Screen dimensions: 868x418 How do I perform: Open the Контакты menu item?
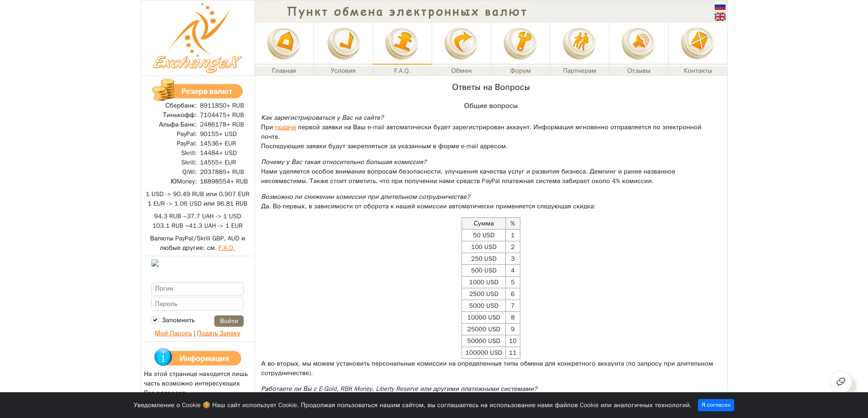click(x=697, y=70)
